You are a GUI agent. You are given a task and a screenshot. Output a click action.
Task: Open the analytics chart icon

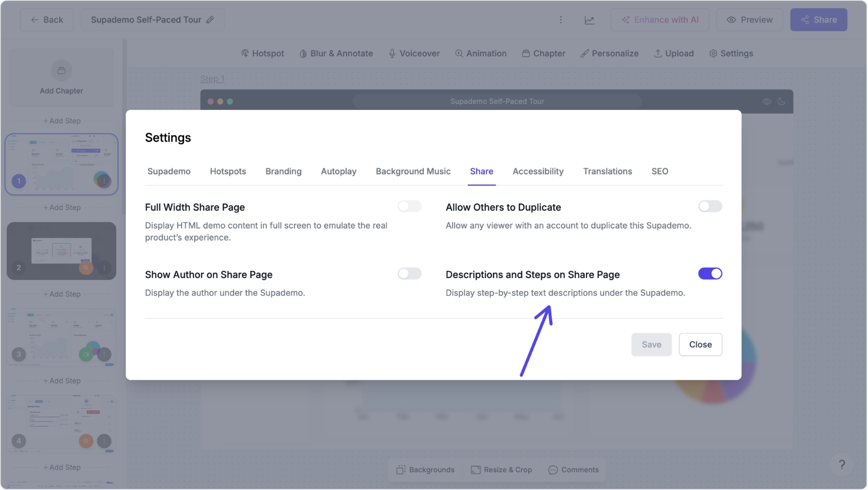(x=589, y=20)
